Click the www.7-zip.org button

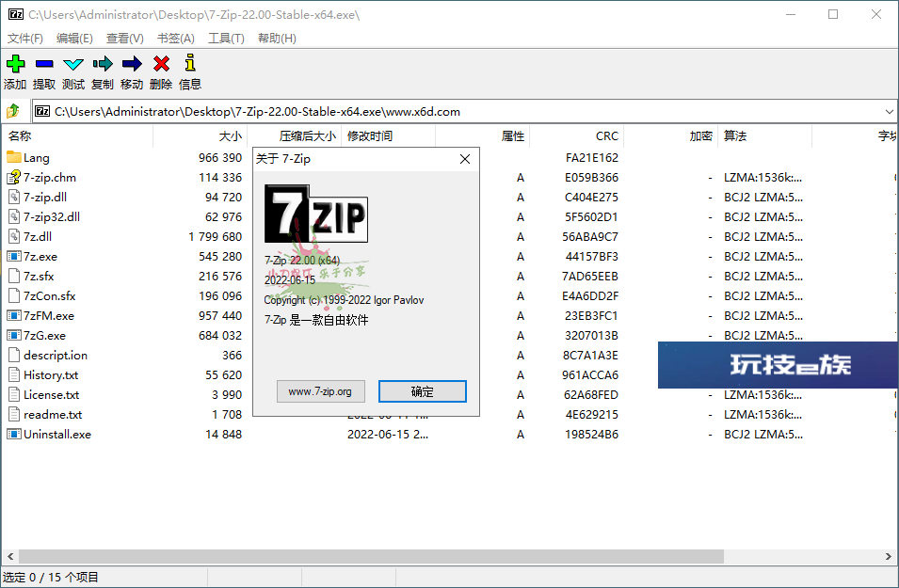(320, 391)
